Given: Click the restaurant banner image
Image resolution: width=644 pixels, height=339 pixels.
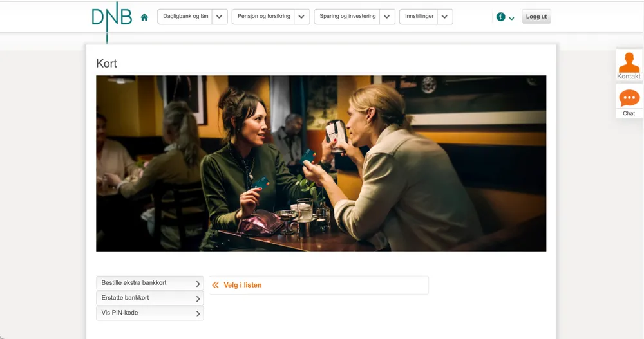Looking at the screenshot, I should (321, 163).
